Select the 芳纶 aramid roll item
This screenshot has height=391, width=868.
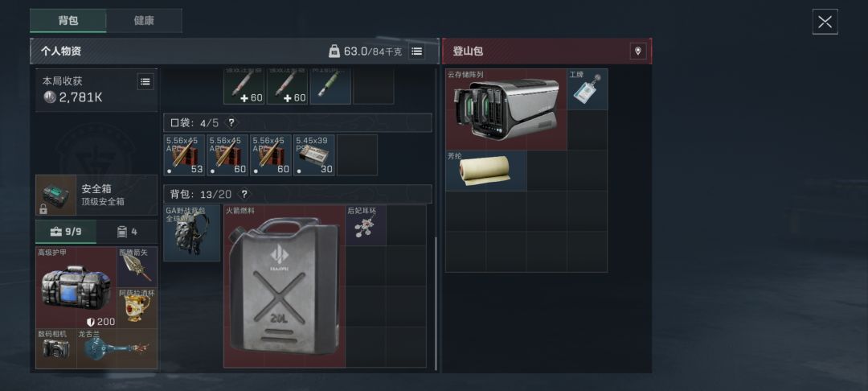[486, 171]
